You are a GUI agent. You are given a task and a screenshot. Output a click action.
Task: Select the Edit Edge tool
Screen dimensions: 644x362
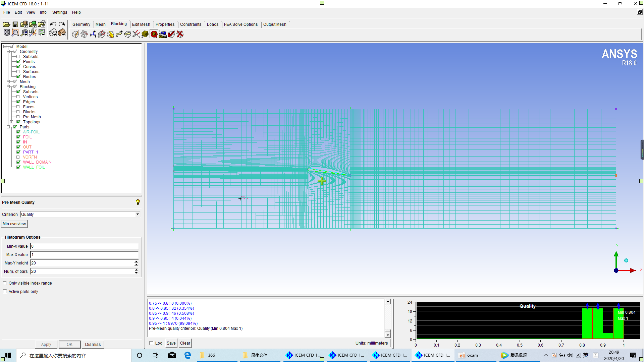pos(137,34)
